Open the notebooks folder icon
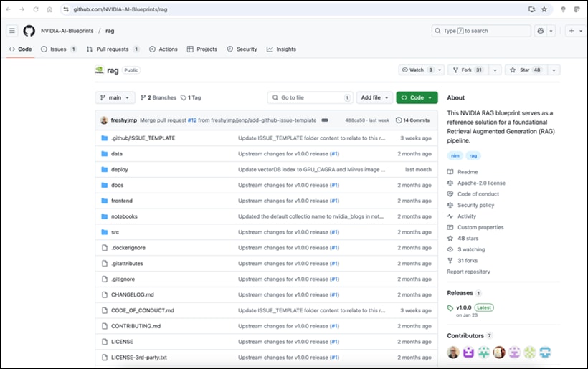The height and width of the screenshot is (369, 588). point(105,216)
